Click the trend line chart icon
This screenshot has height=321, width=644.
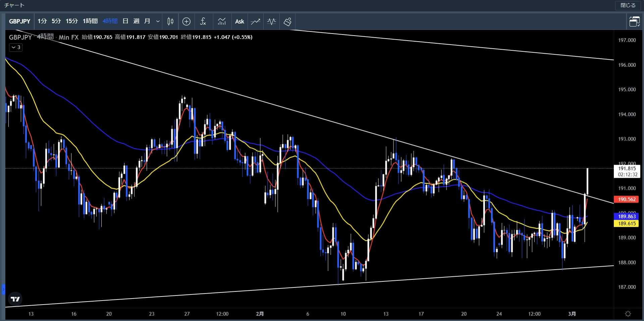pyautogui.click(x=256, y=21)
